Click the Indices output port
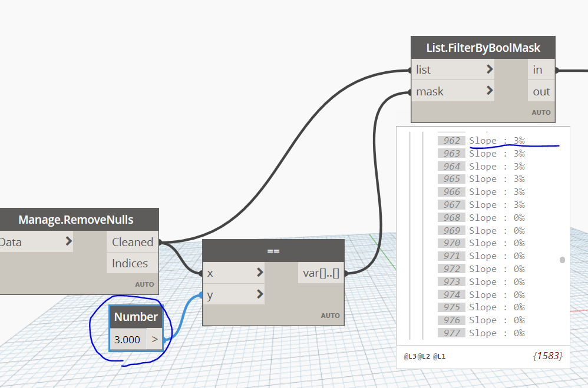Viewport: 588px width, 388px height. (x=133, y=263)
